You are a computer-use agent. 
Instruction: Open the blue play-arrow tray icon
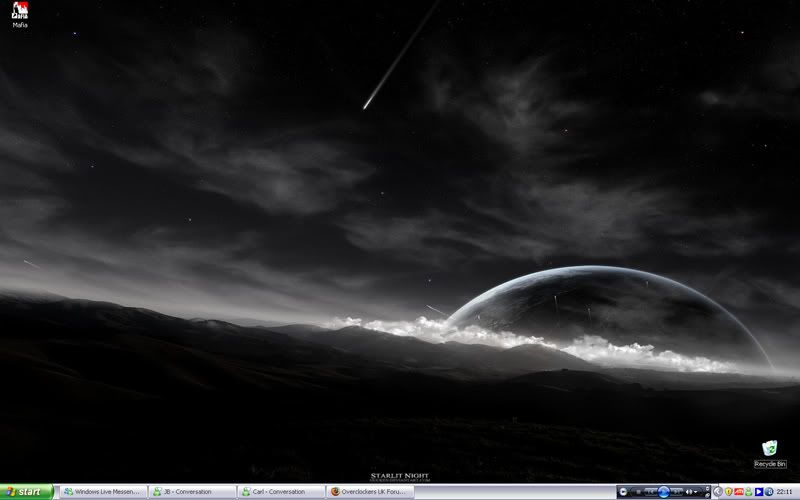point(759,492)
